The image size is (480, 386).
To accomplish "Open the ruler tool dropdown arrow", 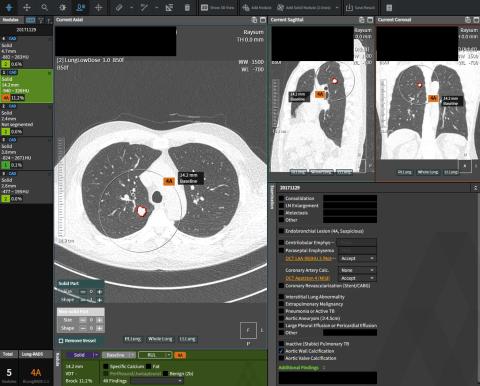I will pyautogui.click(x=132, y=7).
